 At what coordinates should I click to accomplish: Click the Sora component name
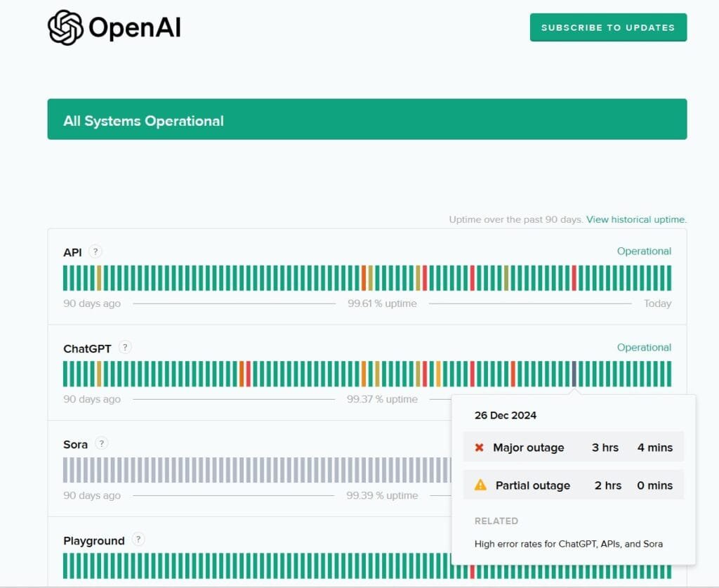coord(75,445)
